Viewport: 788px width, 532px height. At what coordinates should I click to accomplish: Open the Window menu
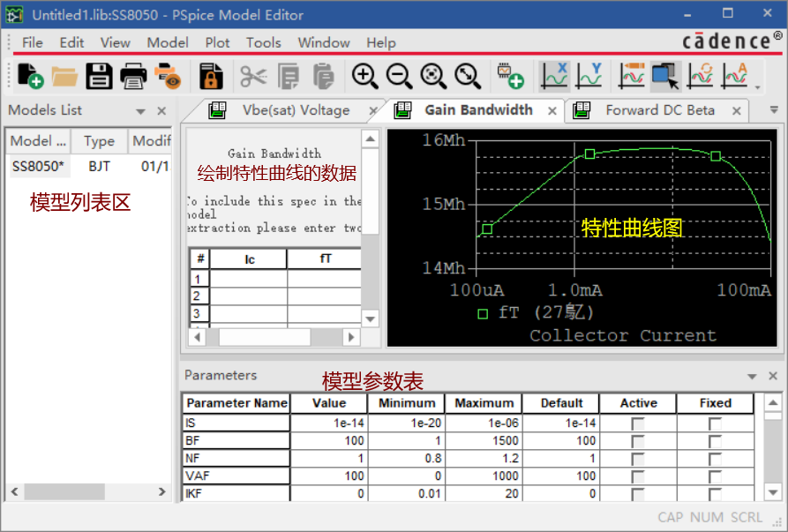pyautogui.click(x=324, y=42)
